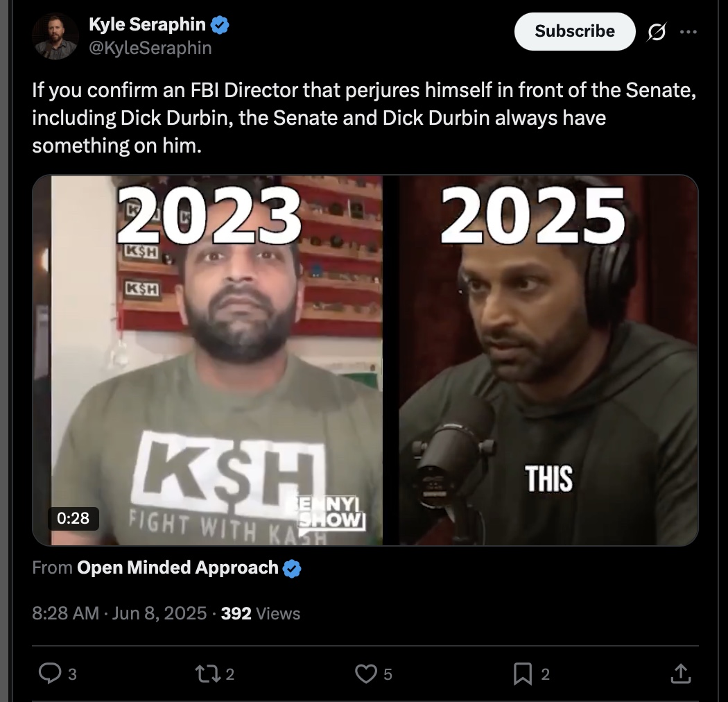728x702 pixels.
Task: Click Open Minded Approach verified badge
Action: 292,568
